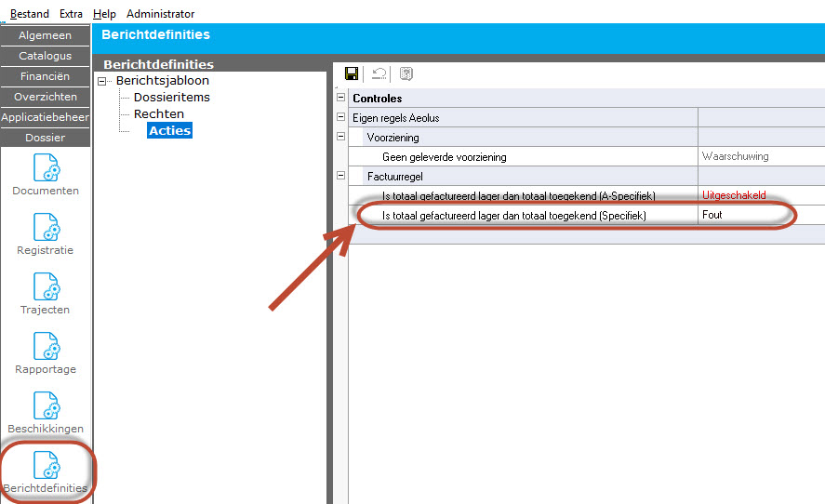This screenshot has width=825, height=504.
Task: Select Dossieritems in the tree
Action: [171, 98]
